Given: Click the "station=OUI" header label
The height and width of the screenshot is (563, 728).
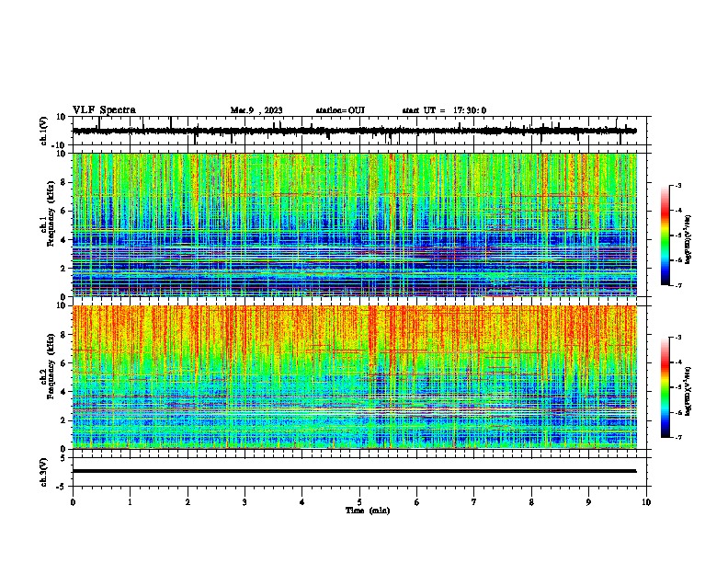Looking at the screenshot, I should (x=340, y=110).
